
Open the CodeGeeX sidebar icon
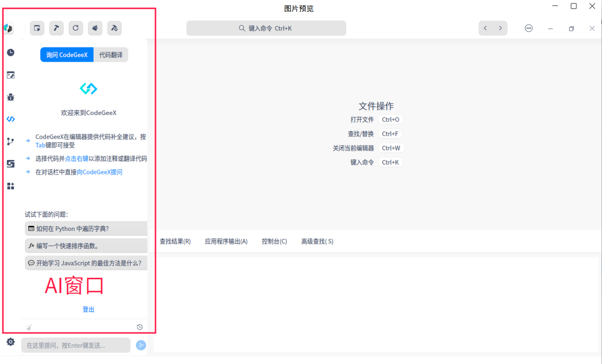(11, 119)
